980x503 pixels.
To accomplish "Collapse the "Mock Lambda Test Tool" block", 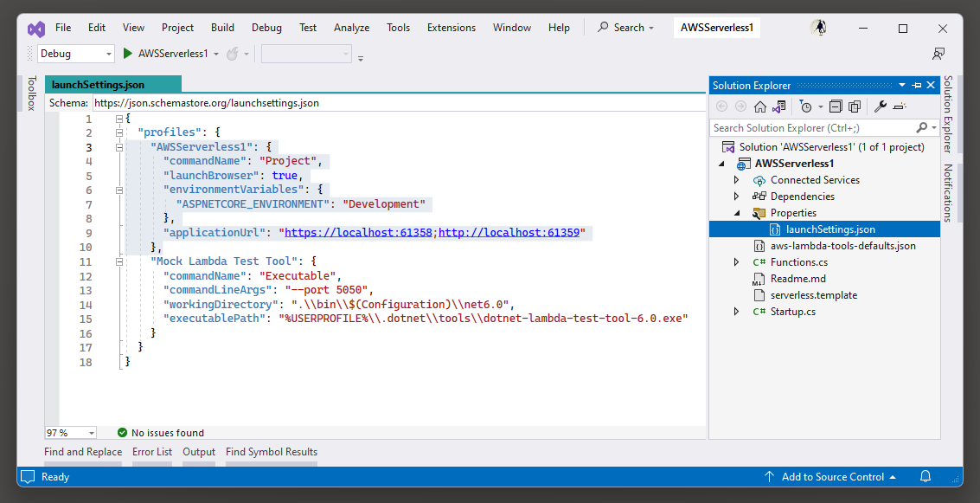I will (x=118, y=261).
